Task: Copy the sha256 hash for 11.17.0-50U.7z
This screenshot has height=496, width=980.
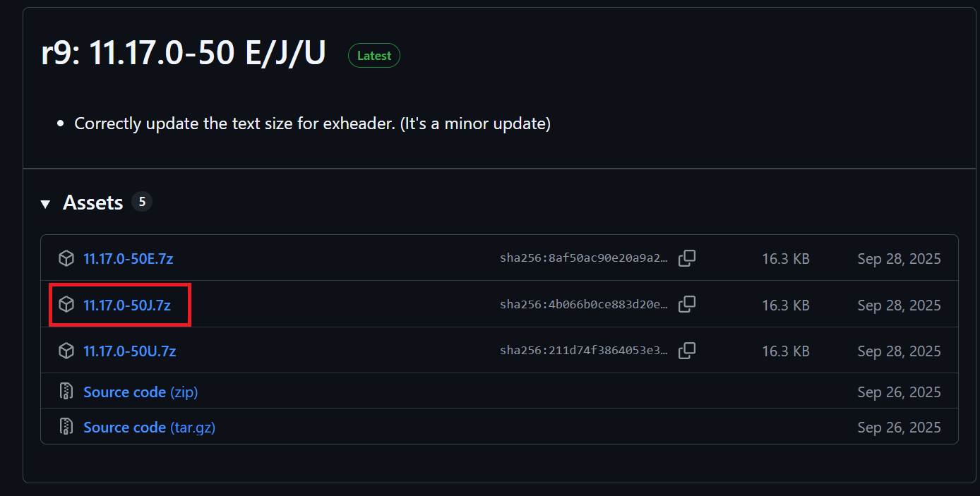Action: (687, 351)
